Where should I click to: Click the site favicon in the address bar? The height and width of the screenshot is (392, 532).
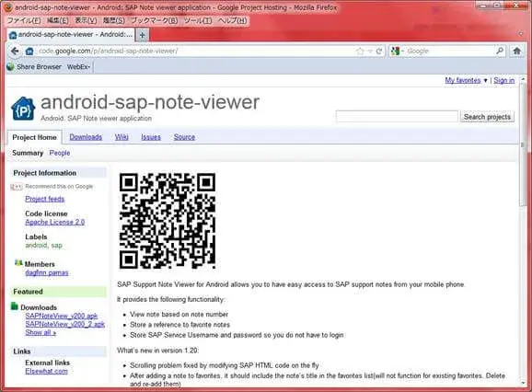pos(29,52)
